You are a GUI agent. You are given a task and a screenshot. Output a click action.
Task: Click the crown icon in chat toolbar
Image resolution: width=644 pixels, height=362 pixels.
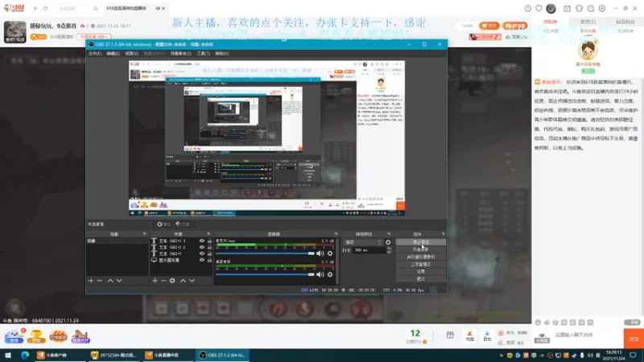(x=555, y=323)
